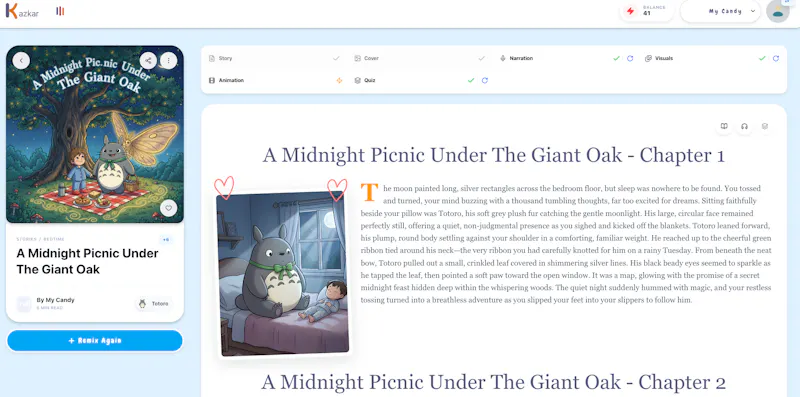
Task: Click the user avatar in header
Action: [778, 11]
